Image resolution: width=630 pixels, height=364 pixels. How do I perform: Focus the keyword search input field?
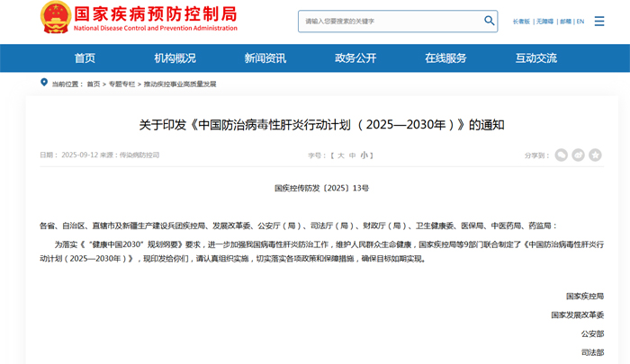[x=387, y=20]
